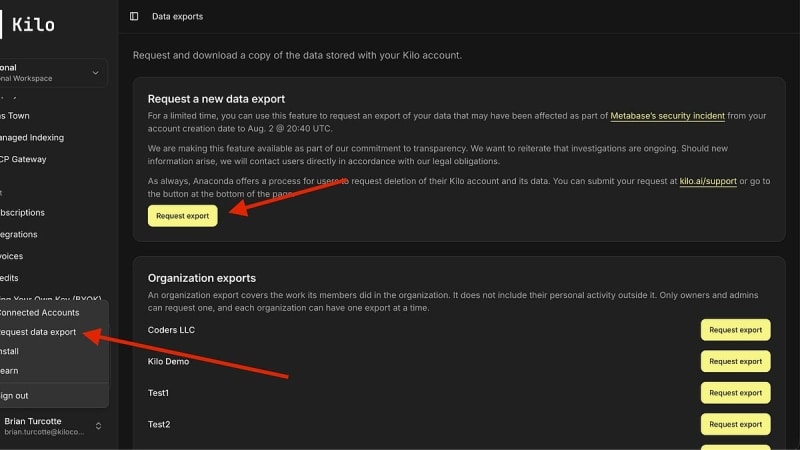Click the Organization exports heading
The image size is (800, 450).
pos(202,278)
